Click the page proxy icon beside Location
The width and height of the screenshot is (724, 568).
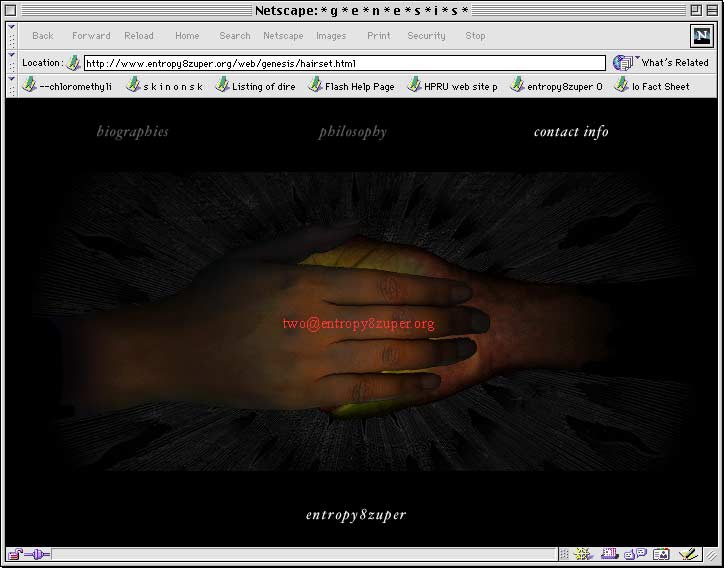pyautogui.click(x=73, y=63)
